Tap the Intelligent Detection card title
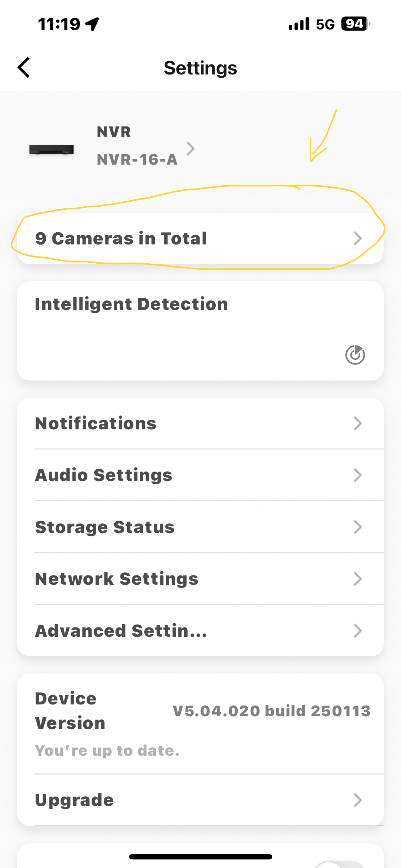401x868 pixels. tap(132, 304)
